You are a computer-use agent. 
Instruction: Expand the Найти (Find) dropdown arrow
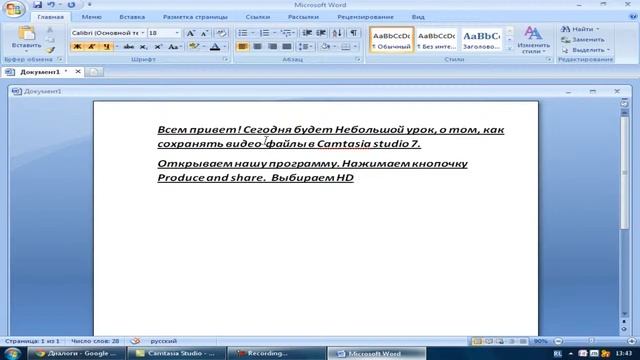(598, 29)
